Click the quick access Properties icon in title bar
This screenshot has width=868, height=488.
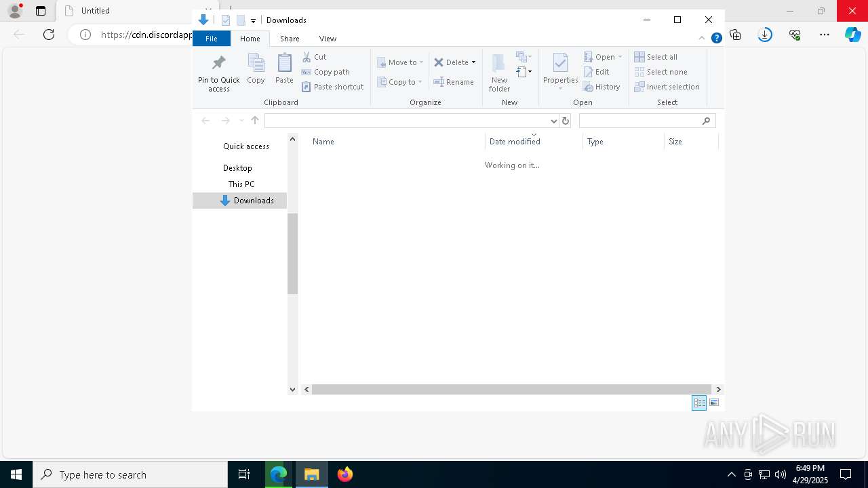pyautogui.click(x=226, y=20)
